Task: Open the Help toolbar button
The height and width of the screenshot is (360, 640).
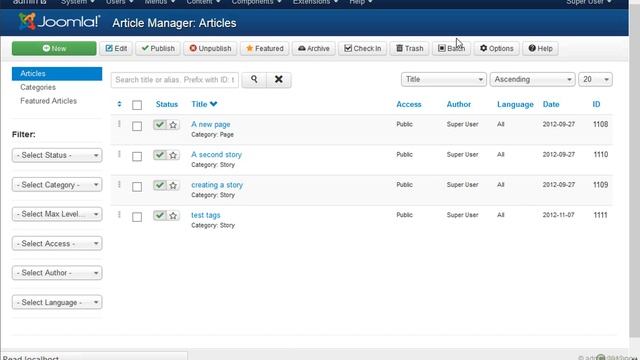Action: click(540, 48)
